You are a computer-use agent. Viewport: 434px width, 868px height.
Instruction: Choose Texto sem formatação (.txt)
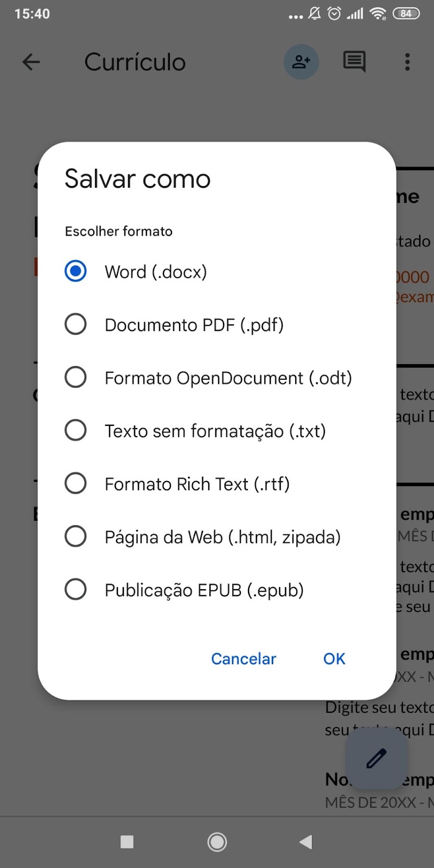click(x=195, y=431)
